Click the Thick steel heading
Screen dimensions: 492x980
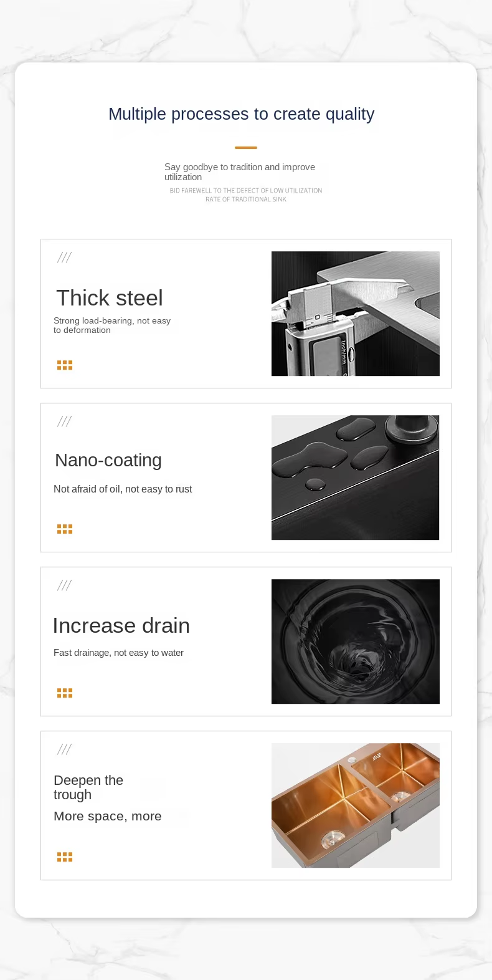click(x=110, y=298)
